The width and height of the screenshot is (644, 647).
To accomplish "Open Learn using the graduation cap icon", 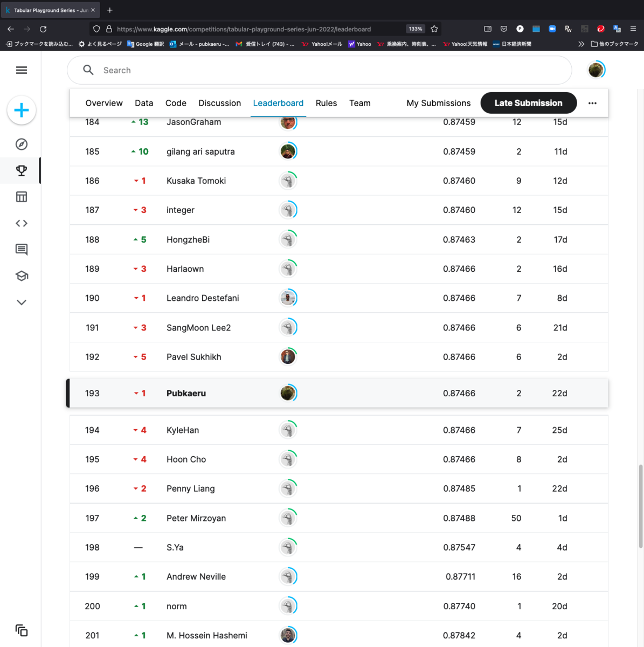I will 21,276.
